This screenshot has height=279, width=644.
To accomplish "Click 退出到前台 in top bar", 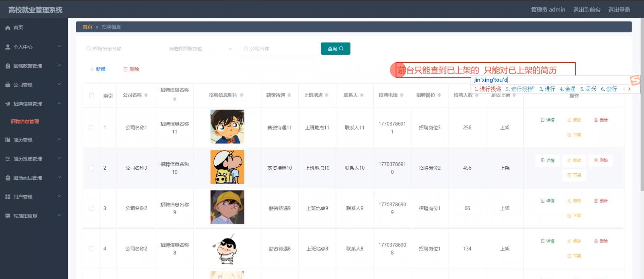I will 587,10.
